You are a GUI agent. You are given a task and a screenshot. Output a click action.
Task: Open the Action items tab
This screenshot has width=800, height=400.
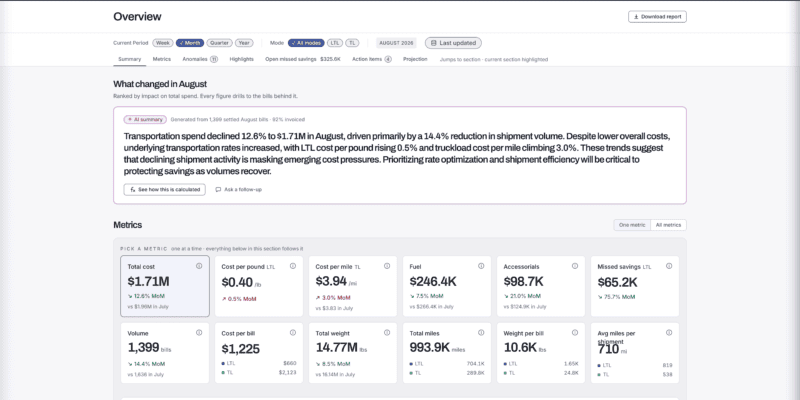[371, 59]
